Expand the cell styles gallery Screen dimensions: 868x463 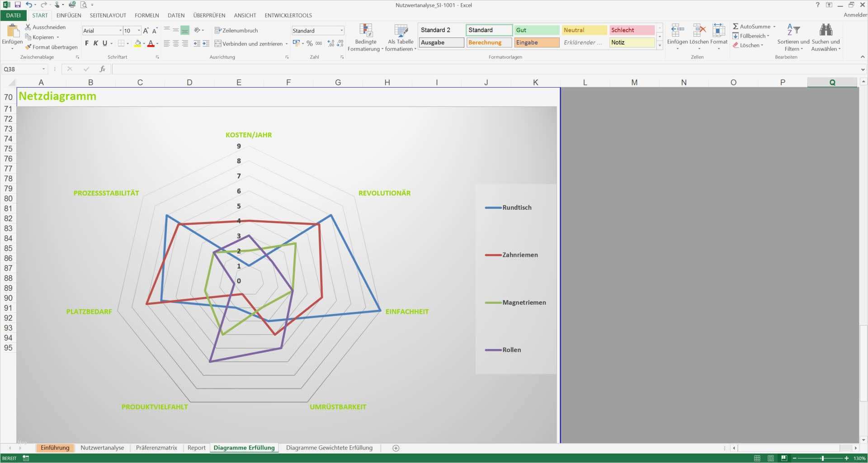pos(660,45)
